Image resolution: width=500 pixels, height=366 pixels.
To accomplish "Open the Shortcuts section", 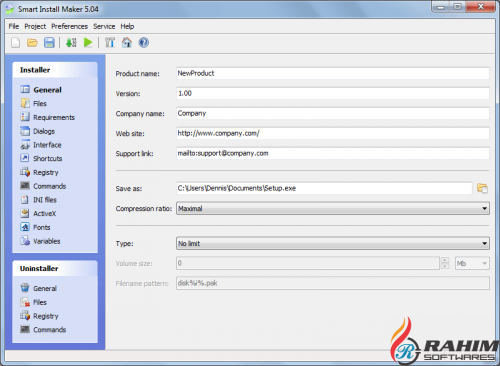I will [x=41, y=159].
